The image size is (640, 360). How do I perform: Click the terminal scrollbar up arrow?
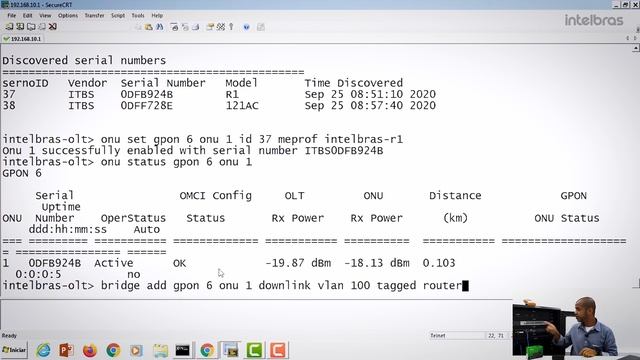coord(636,49)
